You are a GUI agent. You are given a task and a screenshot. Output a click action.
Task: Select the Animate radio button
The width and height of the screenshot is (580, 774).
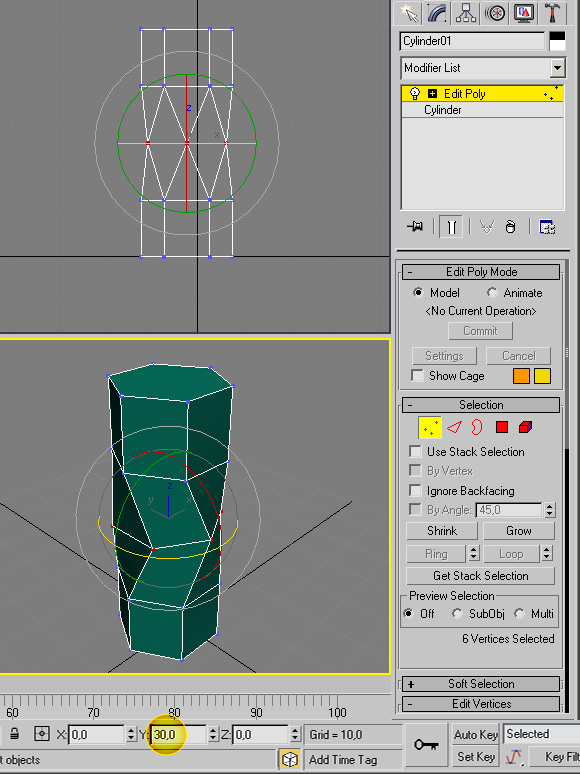tap(492, 293)
